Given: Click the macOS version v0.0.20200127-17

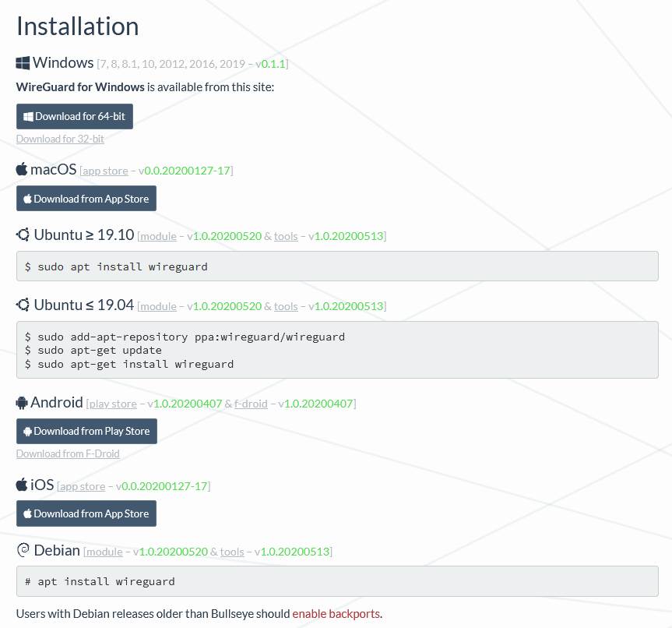Looking at the screenshot, I should click(x=185, y=171).
